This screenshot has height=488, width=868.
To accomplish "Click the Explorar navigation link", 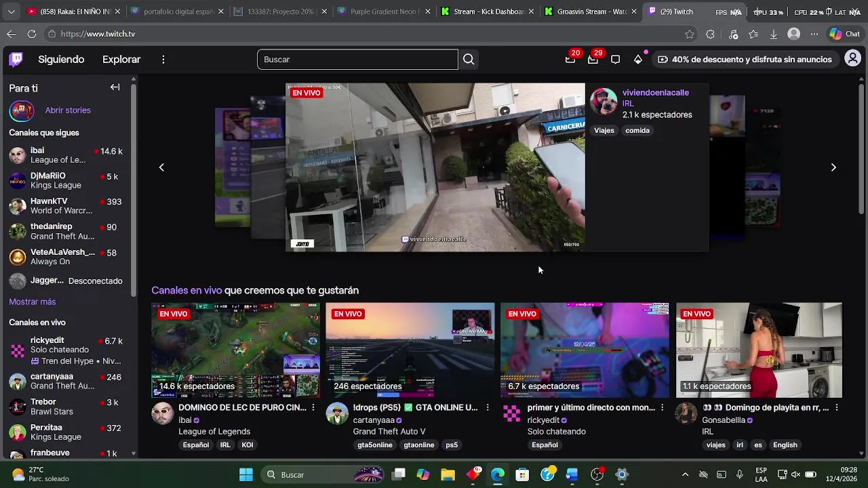I will (121, 60).
